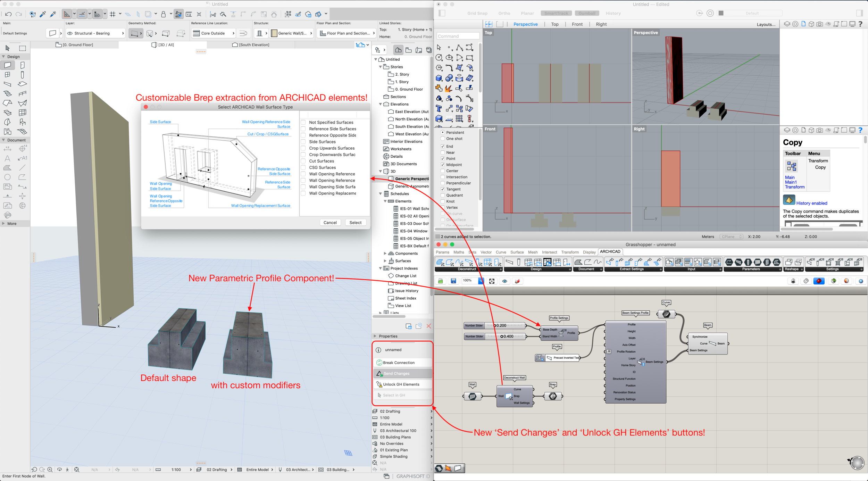Expand the Components tree node

pos(385,254)
